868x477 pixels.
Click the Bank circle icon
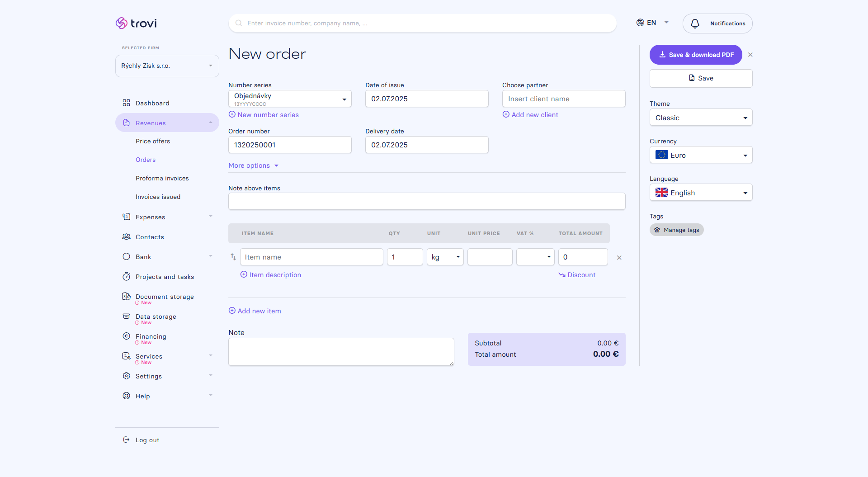coord(126,256)
